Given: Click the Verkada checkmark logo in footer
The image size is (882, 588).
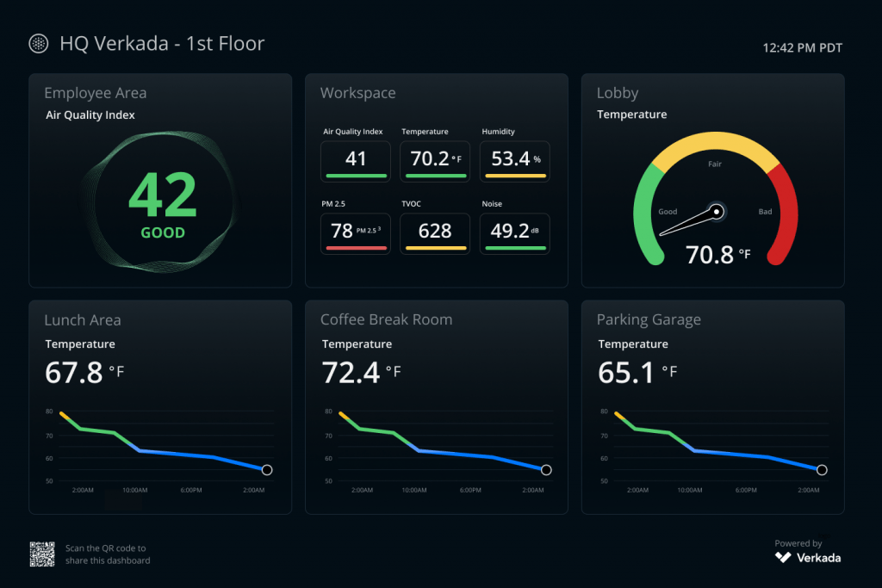Looking at the screenshot, I should [783, 557].
